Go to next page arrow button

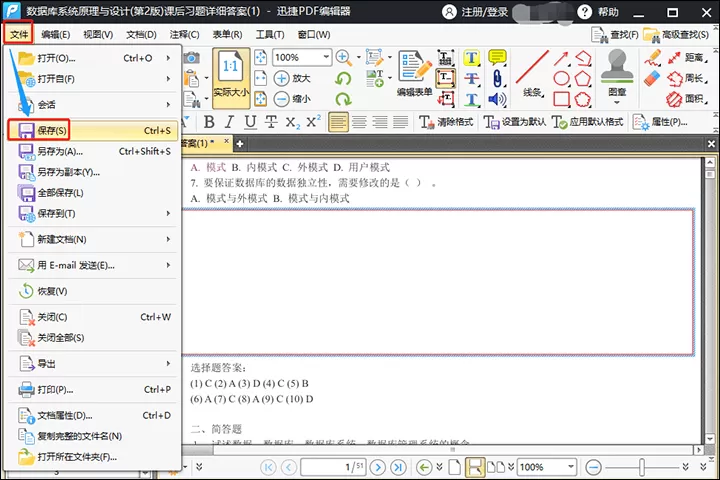(377, 468)
